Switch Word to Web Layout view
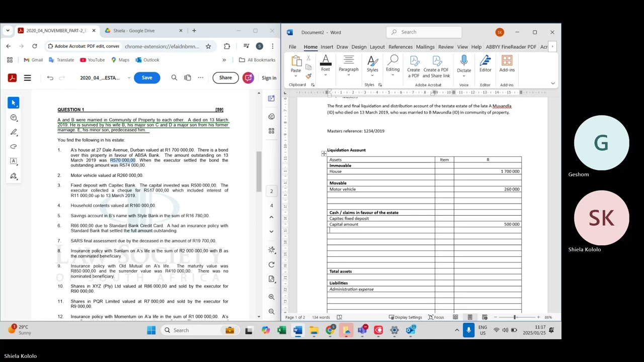Screen dimensions: 644x362 tap(485, 317)
